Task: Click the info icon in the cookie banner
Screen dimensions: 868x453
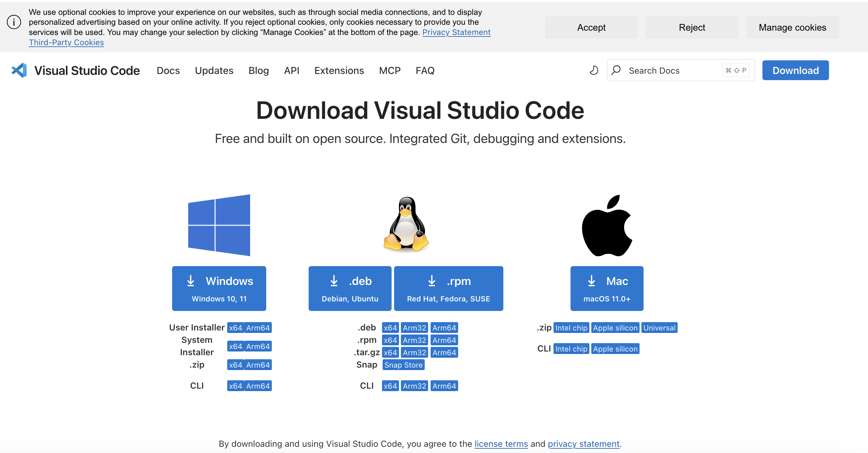Action: (x=14, y=22)
